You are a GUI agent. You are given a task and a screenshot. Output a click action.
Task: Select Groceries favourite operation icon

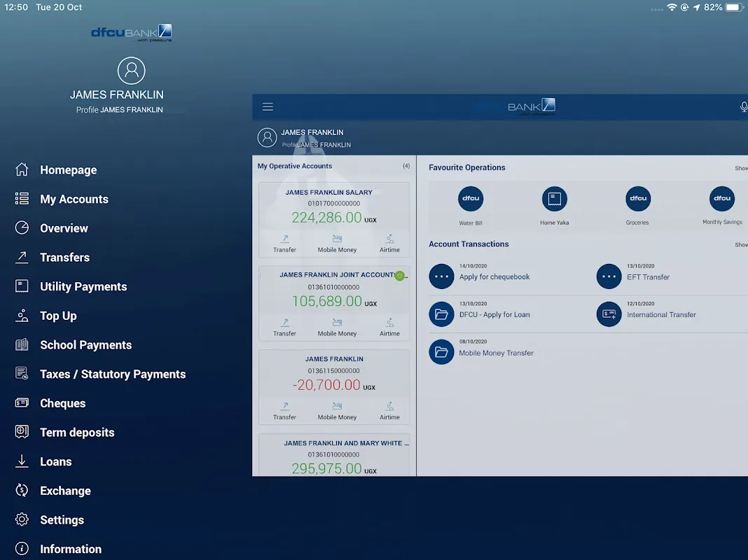pos(638,199)
